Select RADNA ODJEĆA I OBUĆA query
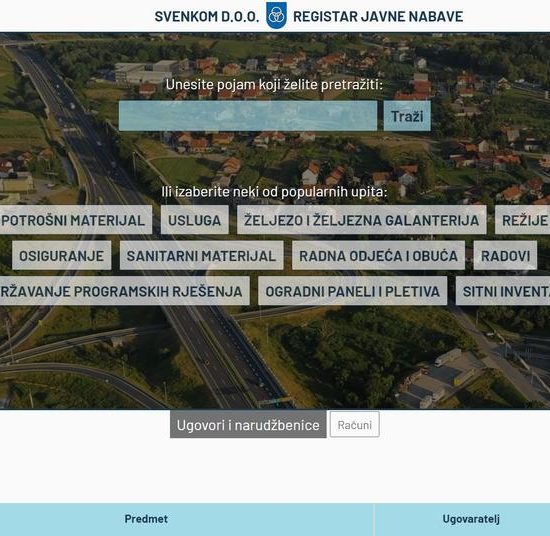 tap(378, 255)
